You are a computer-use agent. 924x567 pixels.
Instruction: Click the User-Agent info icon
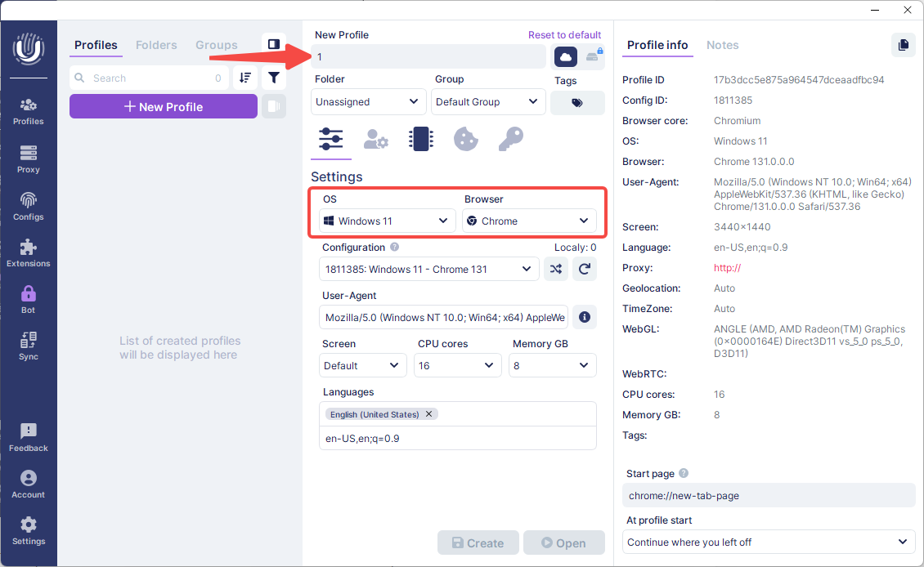[x=585, y=317]
